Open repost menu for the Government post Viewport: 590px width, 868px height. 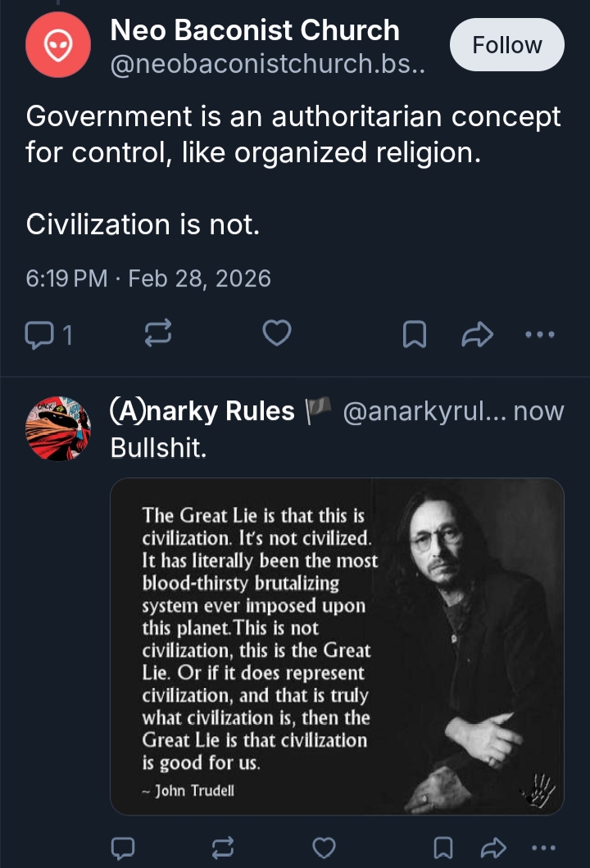click(x=156, y=333)
